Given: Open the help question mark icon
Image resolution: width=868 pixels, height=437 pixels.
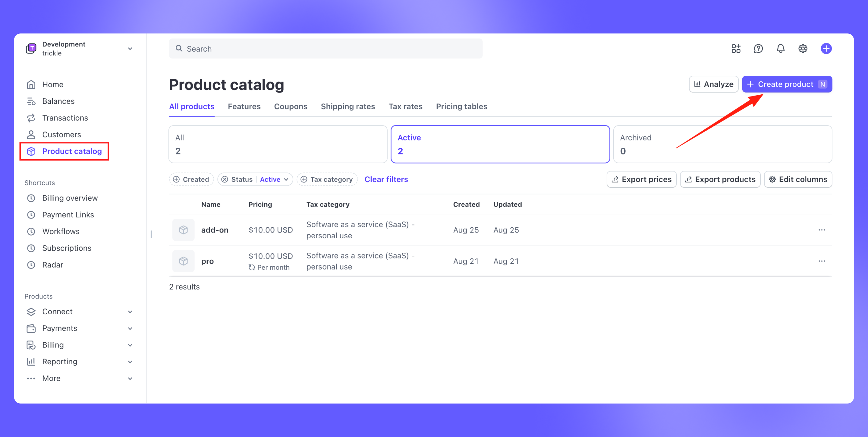Looking at the screenshot, I should point(758,49).
